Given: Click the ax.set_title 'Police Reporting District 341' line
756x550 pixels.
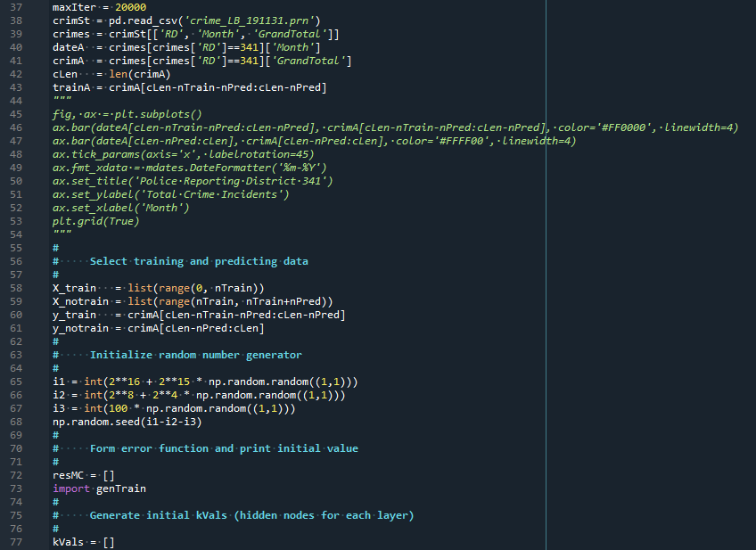Looking at the screenshot, I should pyautogui.click(x=193, y=181).
